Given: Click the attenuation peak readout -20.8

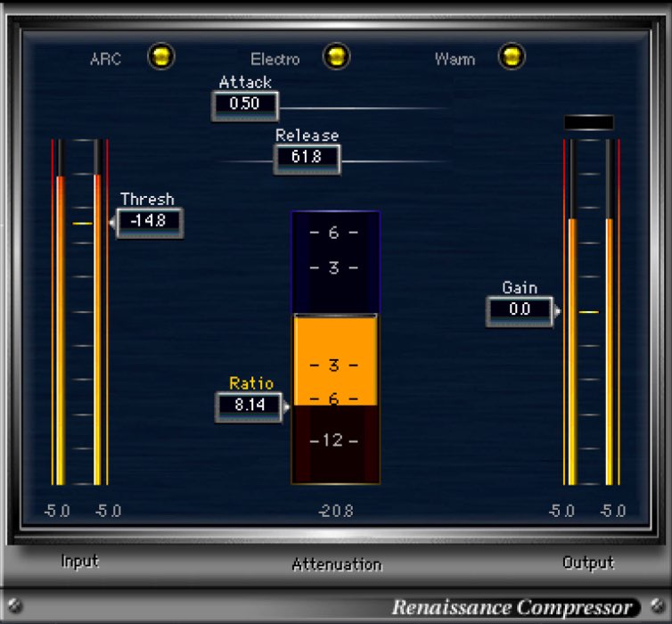Looking at the screenshot, I should click(x=336, y=511).
